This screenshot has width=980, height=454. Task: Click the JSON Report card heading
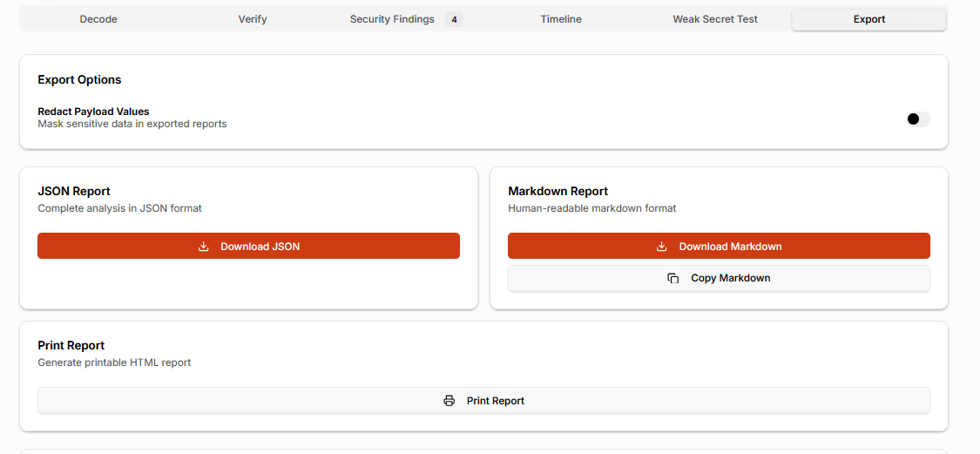click(x=74, y=191)
